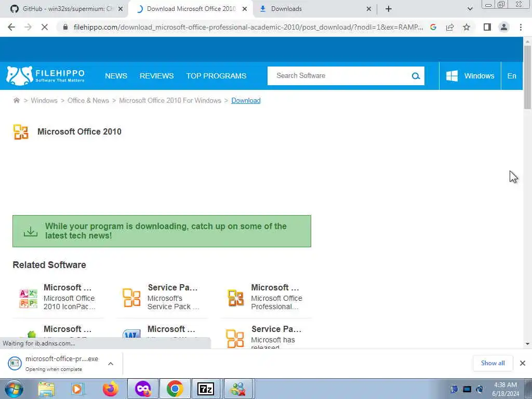Open Microsoft Office 2010 For Windows breadcrumb
Image resolution: width=532 pixels, height=399 pixels.
tap(170, 100)
